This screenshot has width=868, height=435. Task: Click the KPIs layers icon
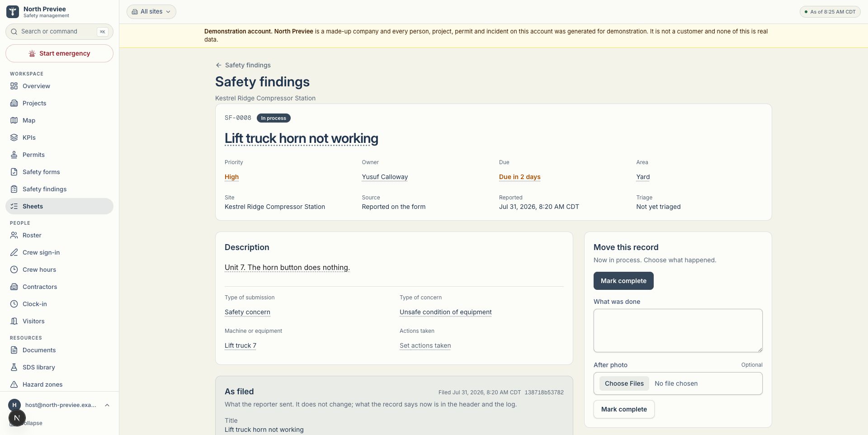tap(14, 137)
